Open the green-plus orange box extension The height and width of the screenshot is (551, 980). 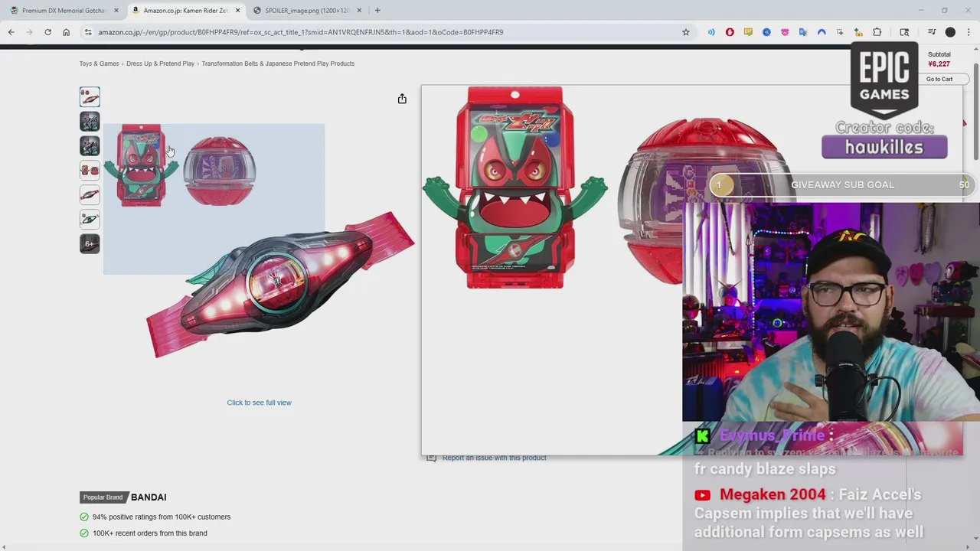point(858,32)
